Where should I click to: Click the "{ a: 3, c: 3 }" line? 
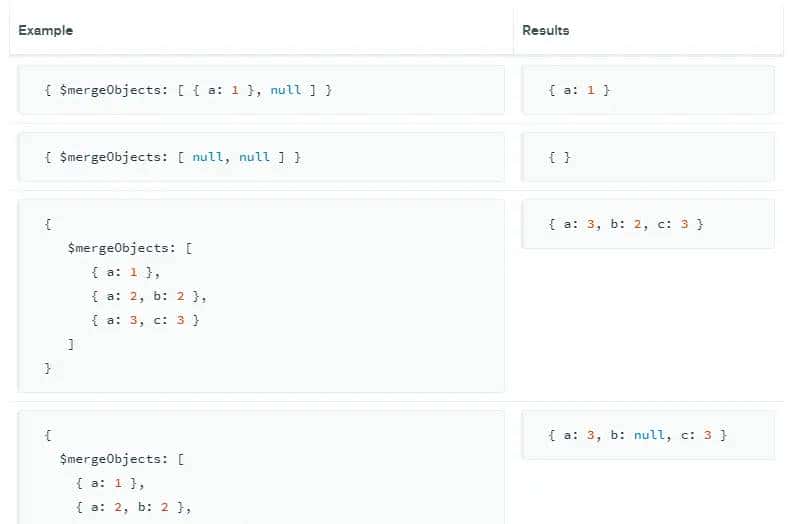[144, 320]
